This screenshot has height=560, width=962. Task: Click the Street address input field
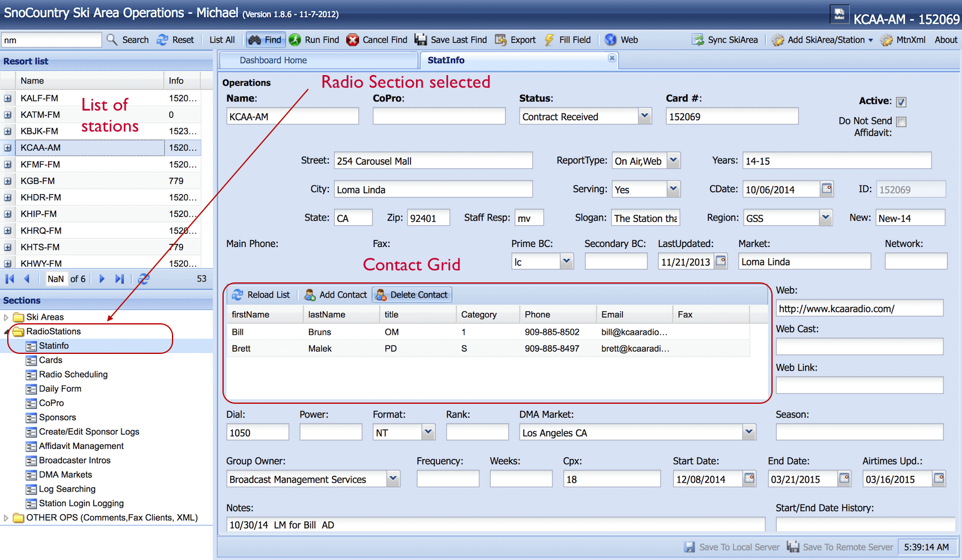(x=433, y=161)
